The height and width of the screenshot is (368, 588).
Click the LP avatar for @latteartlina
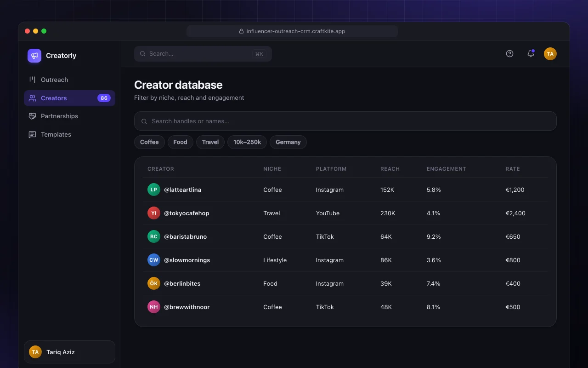(154, 190)
